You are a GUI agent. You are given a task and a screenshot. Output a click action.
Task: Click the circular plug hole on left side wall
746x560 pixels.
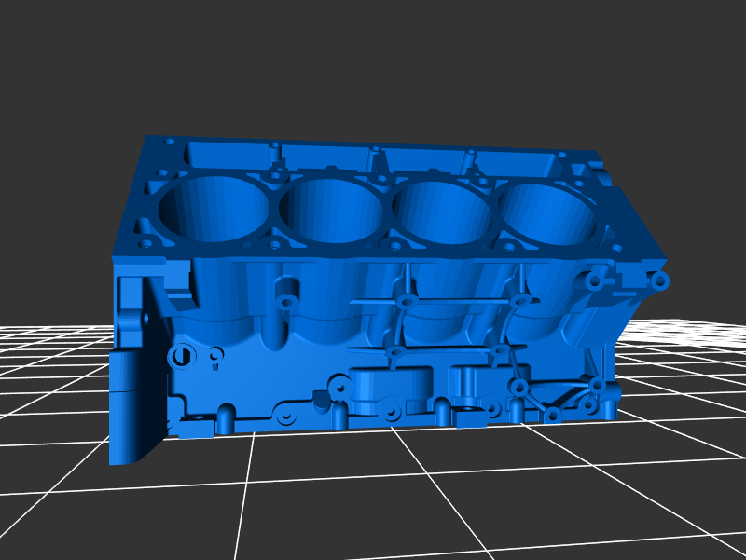pos(182,355)
